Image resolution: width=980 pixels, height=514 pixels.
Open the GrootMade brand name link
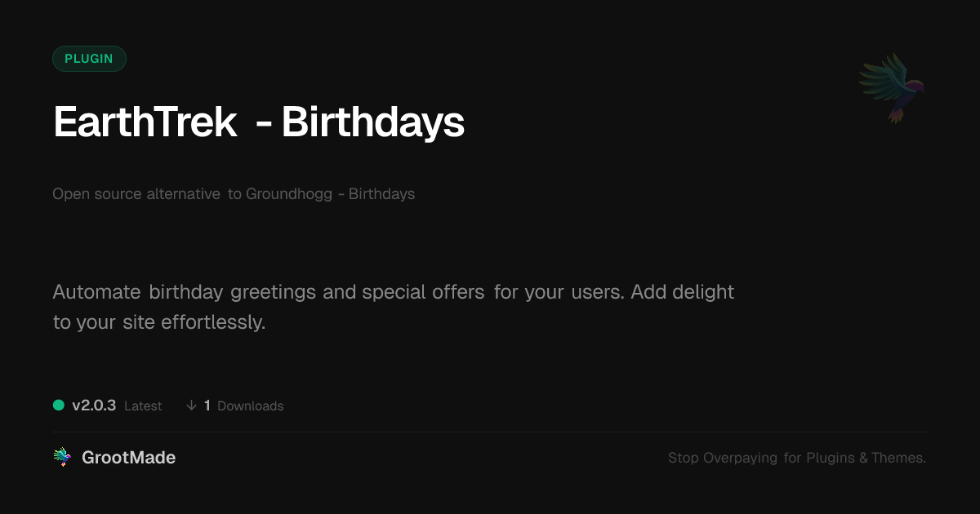[128, 458]
